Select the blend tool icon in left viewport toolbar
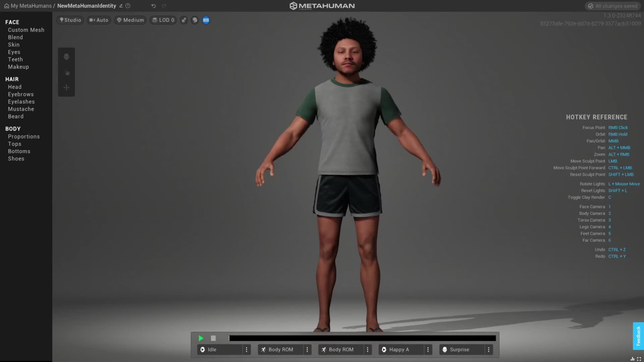Image resolution: width=644 pixels, height=362 pixels. [66, 73]
